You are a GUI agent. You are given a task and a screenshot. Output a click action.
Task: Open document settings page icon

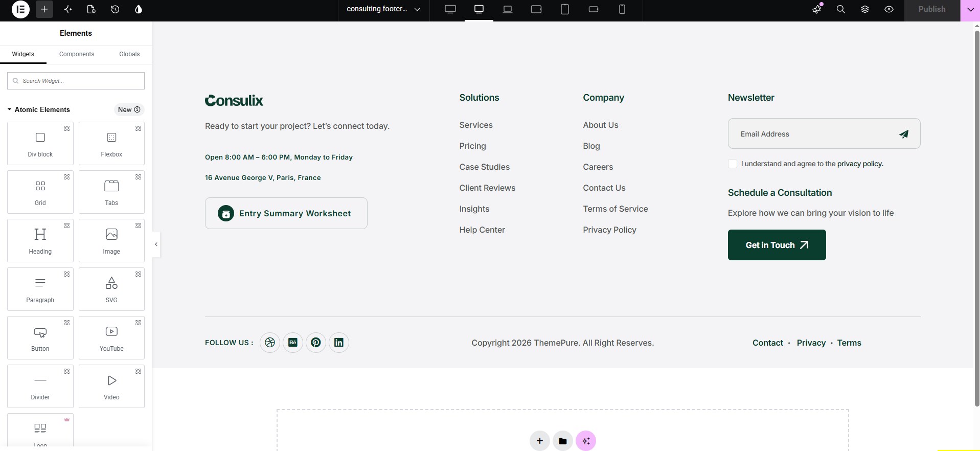tap(91, 9)
